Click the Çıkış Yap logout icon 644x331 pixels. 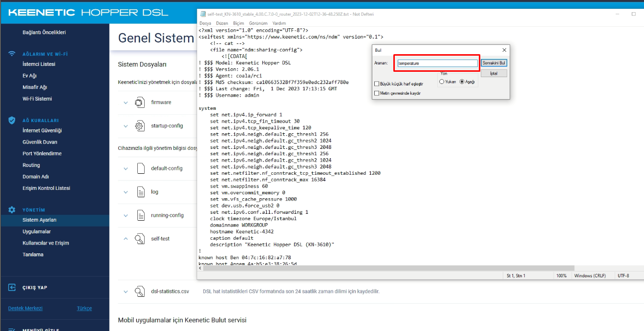tap(12, 288)
